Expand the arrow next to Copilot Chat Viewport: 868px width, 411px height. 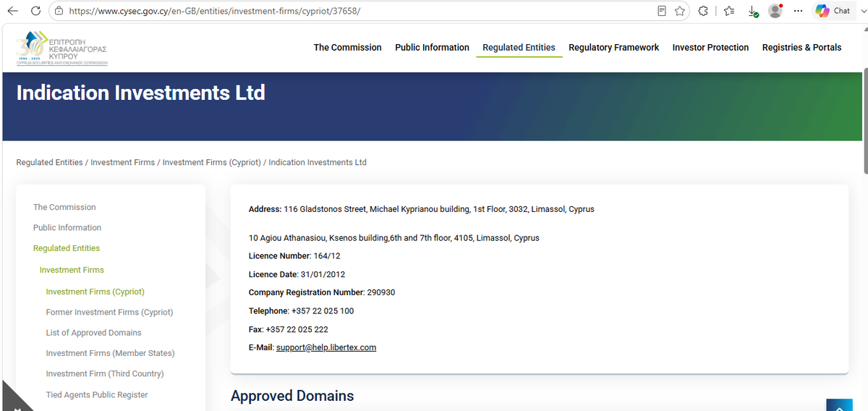coord(862,11)
